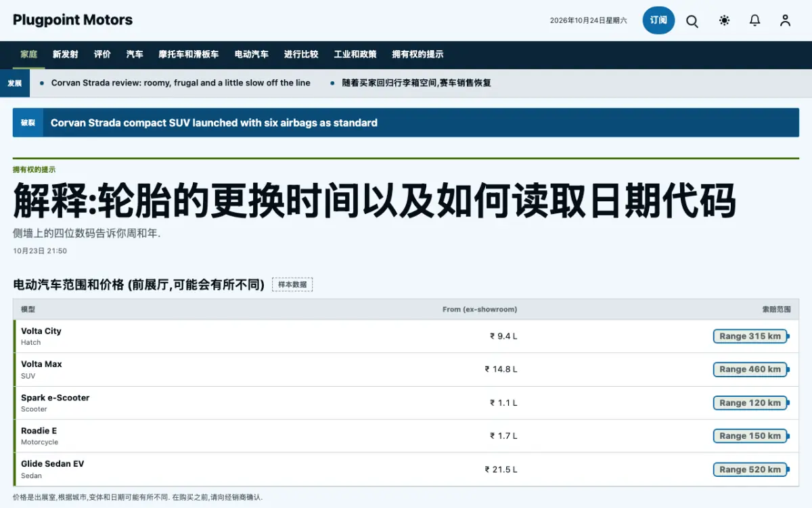This screenshot has width=812, height=508.
Task: Select the Volta Max row name
Action: click(x=41, y=364)
